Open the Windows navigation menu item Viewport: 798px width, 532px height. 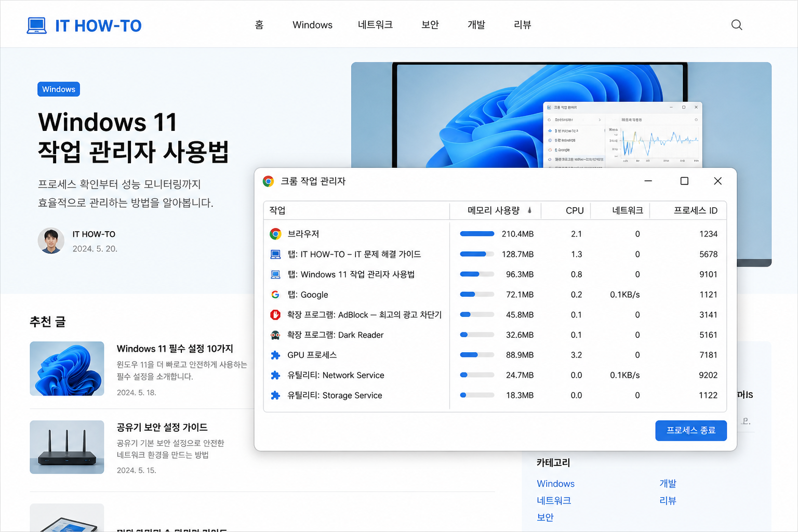(312, 25)
